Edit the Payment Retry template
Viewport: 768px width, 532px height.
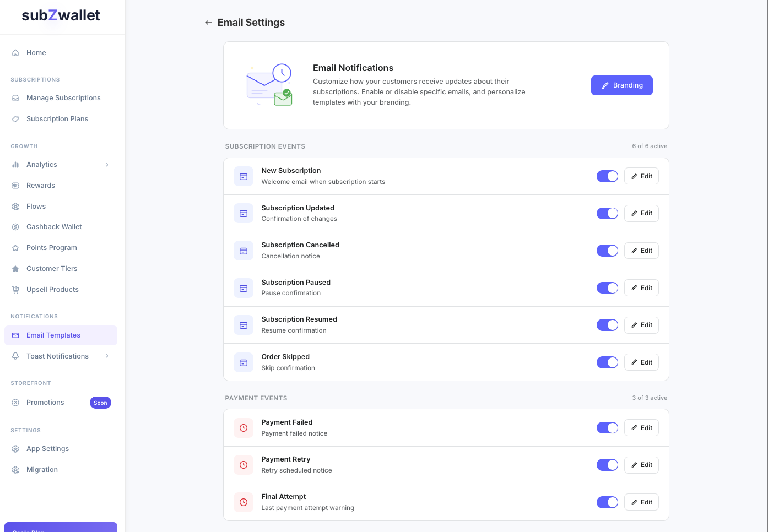click(641, 465)
